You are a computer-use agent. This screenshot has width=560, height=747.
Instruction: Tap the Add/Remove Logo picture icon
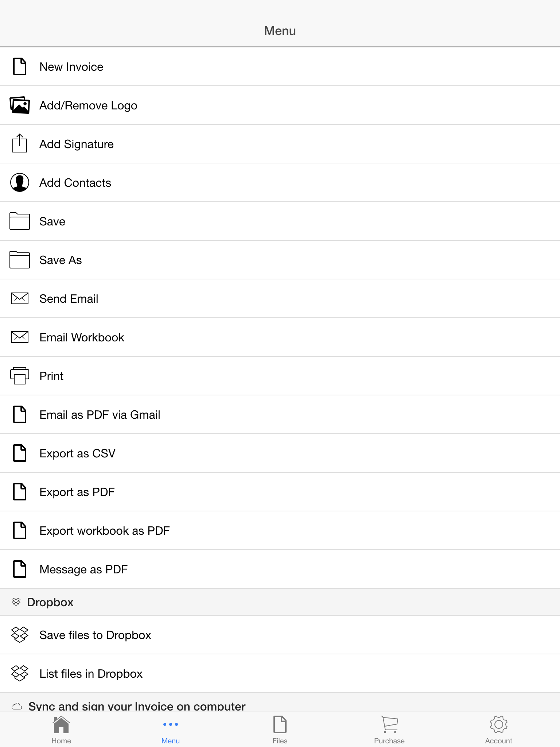click(x=20, y=105)
